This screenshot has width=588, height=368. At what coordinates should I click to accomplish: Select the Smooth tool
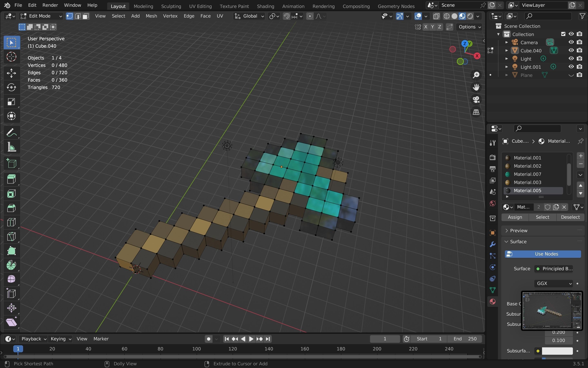(11, 279)
